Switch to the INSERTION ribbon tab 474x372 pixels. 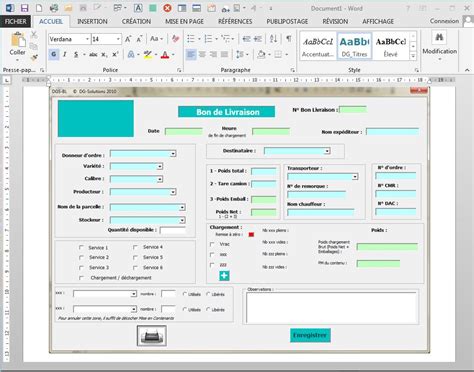coord(92,21)
